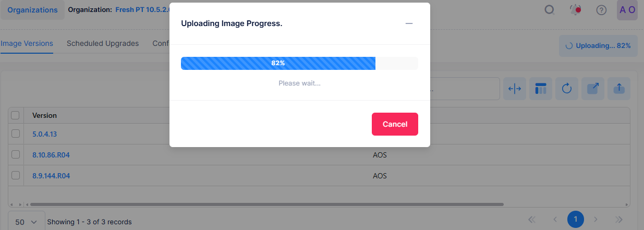The width and height of the screenshot is (644, 230).
Task: Open the global search icon
Action: point(549,10)
